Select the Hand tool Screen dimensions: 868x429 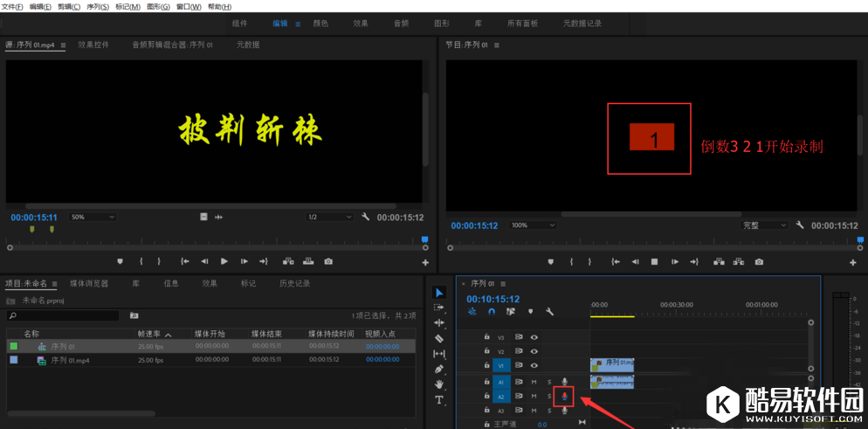pos(439,384)
